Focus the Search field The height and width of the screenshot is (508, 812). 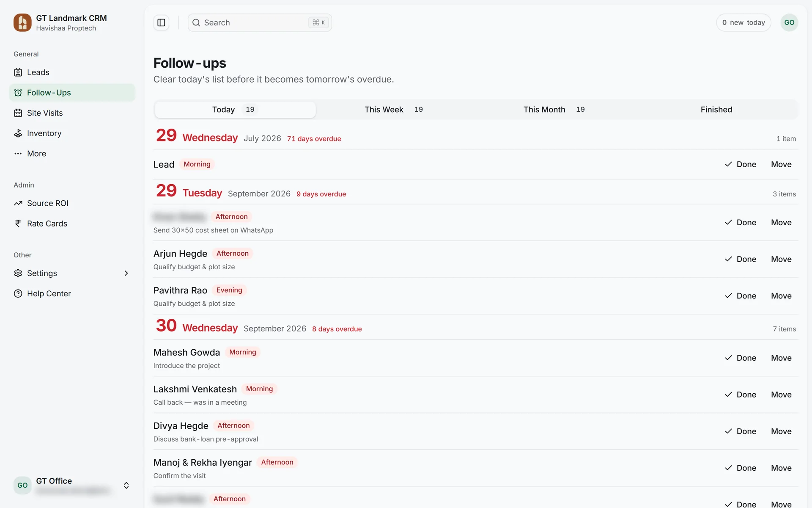pyautogui.click(x=260, y=22)
